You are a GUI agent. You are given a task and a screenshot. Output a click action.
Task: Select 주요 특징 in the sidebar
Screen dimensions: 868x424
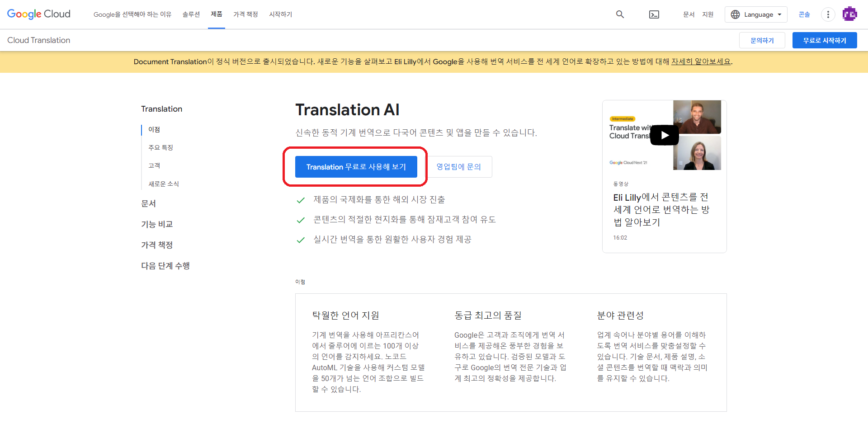(x=160, y=147)
